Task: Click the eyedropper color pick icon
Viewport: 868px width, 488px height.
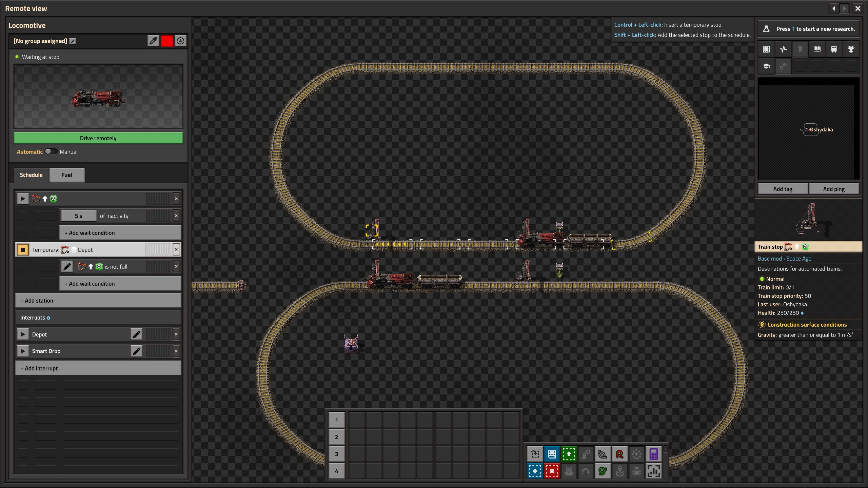Action: tap(153, 41)
